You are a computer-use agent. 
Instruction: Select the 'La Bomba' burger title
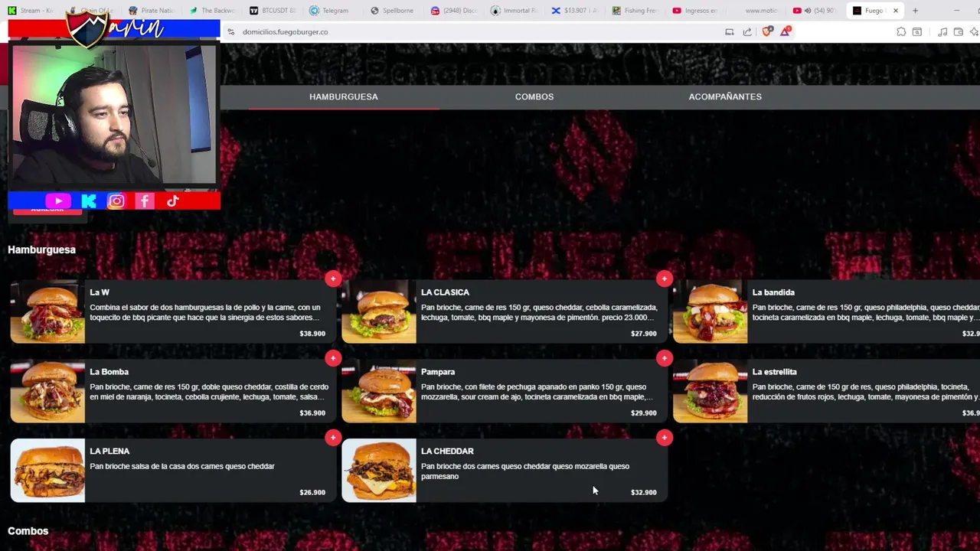pos(109,372)
